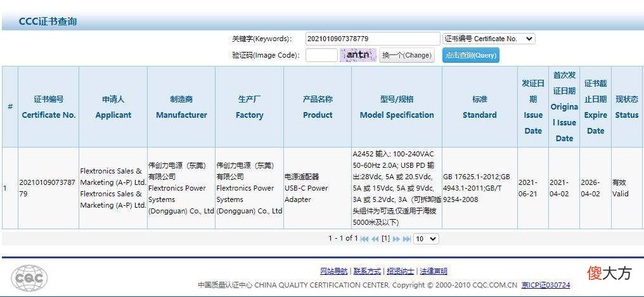Click the Certificate No. column header
Viewport: 644px width, 297px height.
click(x=48, y=107)
